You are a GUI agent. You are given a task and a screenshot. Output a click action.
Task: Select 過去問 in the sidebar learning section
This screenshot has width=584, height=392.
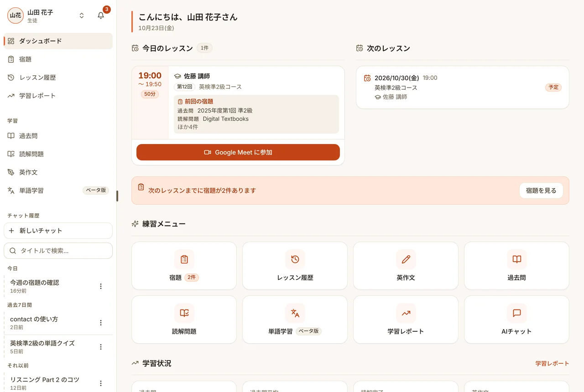point(58,136)
